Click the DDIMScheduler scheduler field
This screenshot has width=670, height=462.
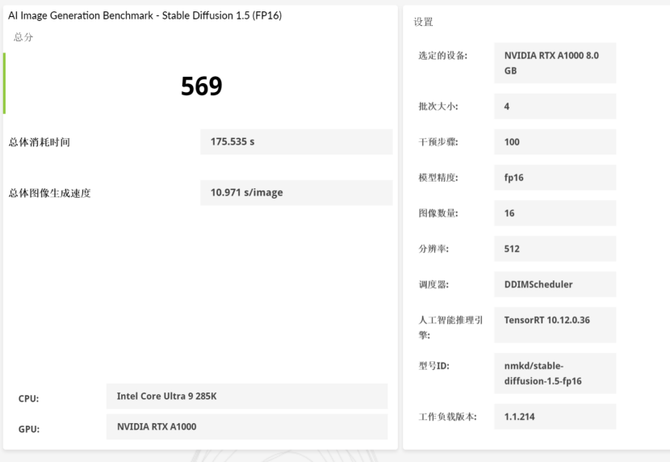[x=554, y=284]
